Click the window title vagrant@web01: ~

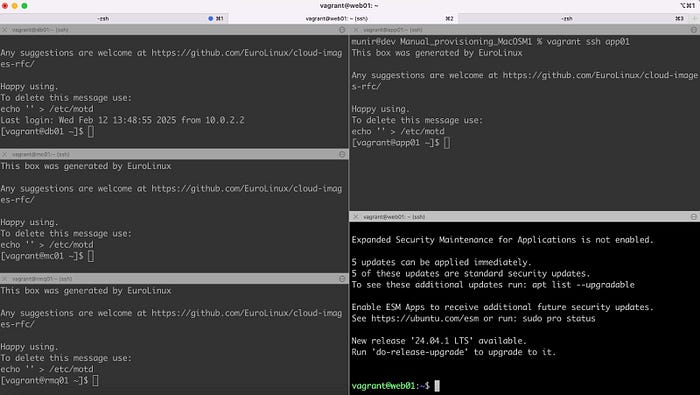349,6
